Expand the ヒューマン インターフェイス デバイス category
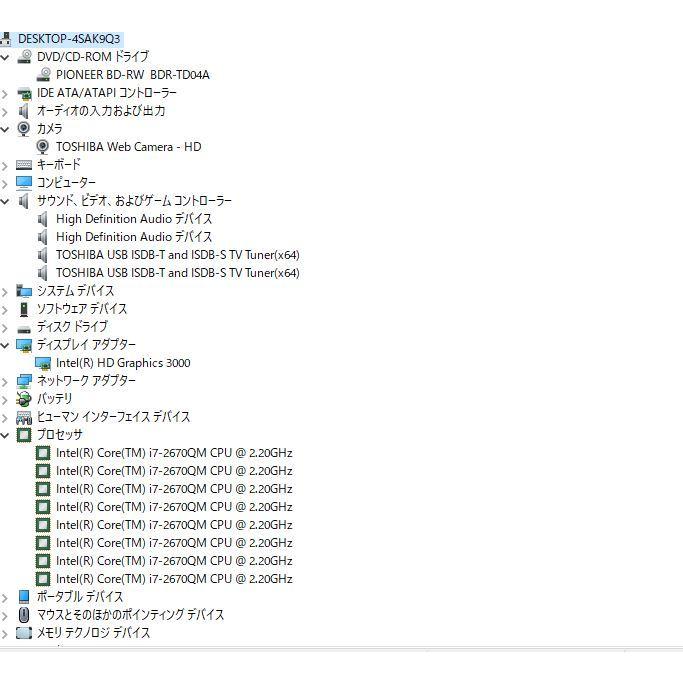The height and width of the screenshot is (683, 683). 5,418
